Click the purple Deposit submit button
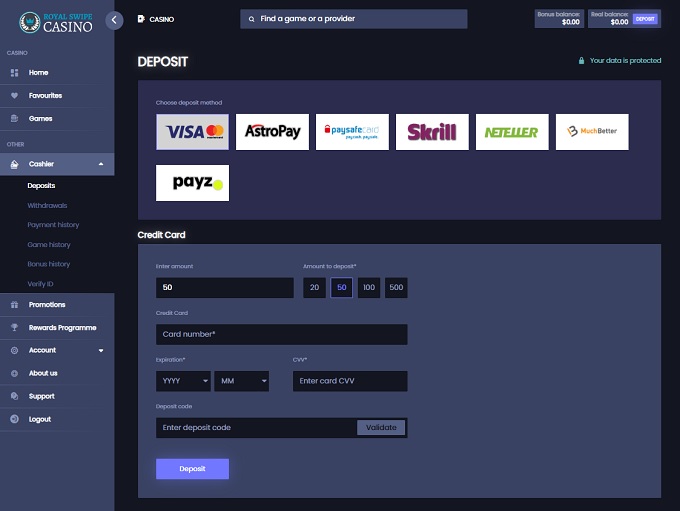Screen dimensions: 680x511 (x=192, y=469)
